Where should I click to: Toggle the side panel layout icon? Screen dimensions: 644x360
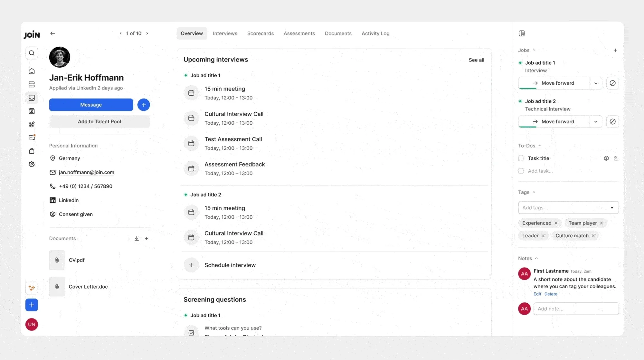pos(522,33)
